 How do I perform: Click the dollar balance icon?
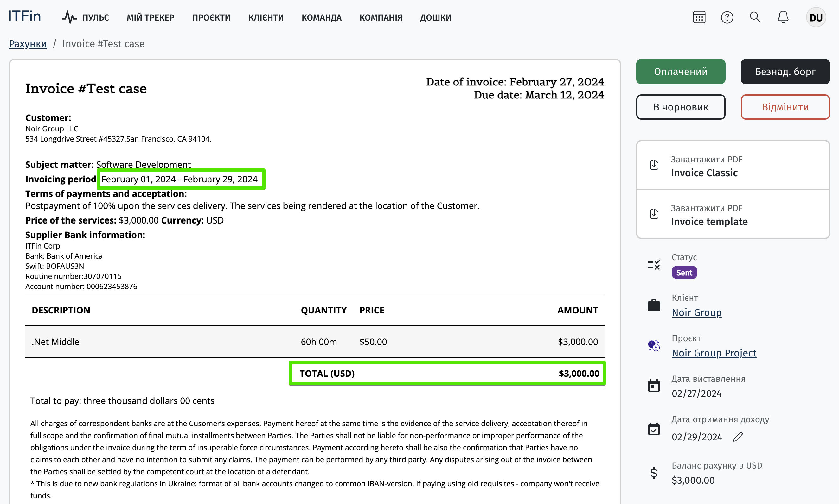pos(653,473)
